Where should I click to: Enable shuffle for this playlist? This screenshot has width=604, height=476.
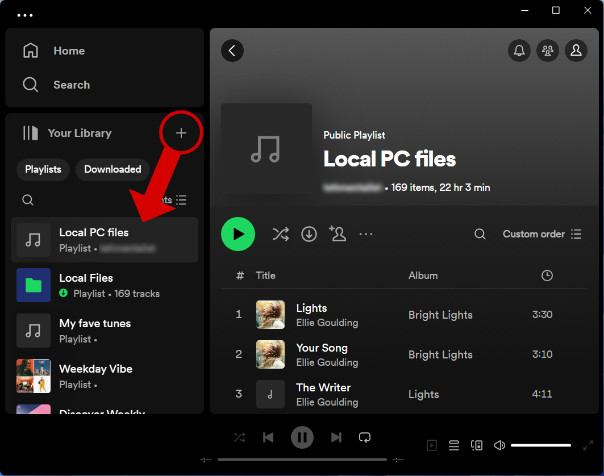(280, 234)
